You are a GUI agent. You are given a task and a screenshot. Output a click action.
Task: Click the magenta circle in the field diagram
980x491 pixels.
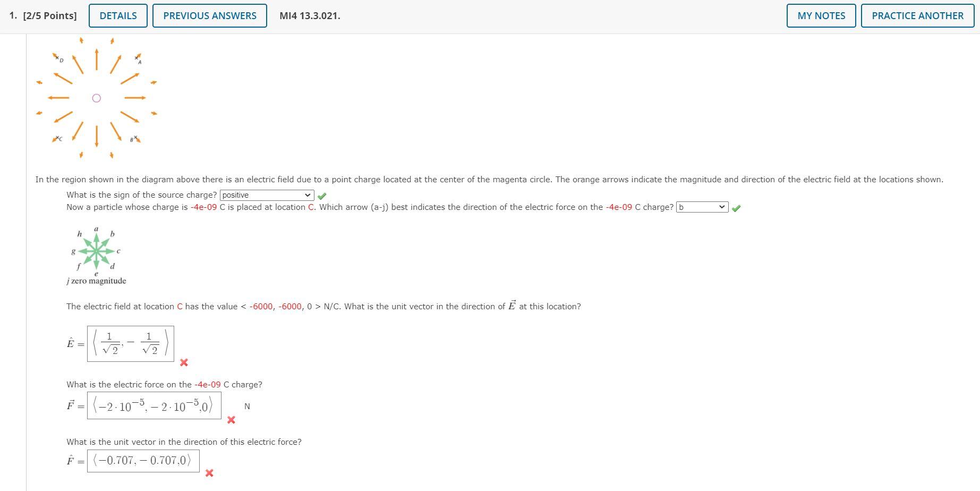(96, 98)
